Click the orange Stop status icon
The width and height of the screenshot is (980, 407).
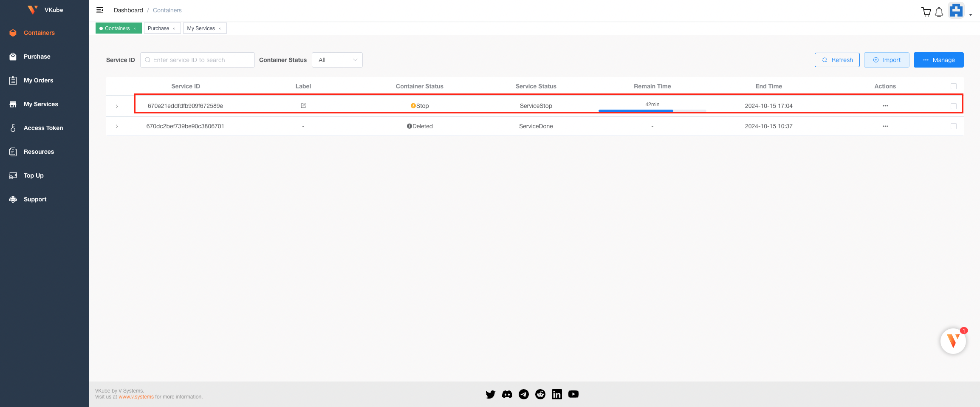413,106
